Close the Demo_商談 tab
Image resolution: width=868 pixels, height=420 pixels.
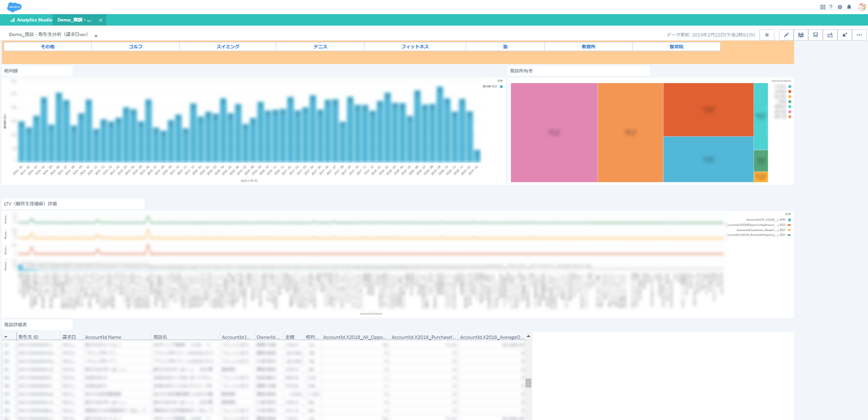tap(101, 21)
